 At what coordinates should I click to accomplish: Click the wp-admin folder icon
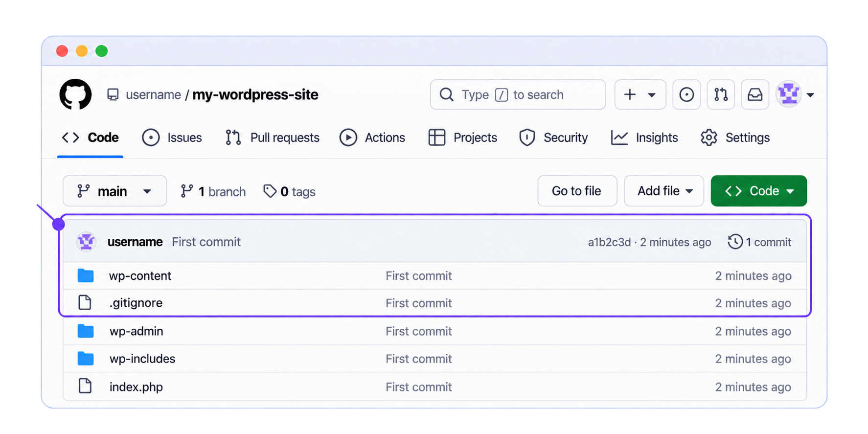86,331
